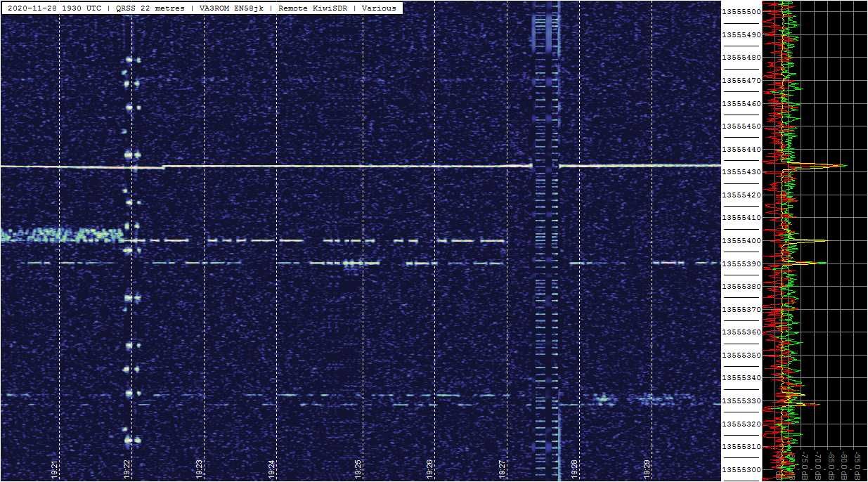The width and height of the screenshot is (868, 482).
Task: Select the 13555390 frequency axis label
Action: pos(741,263)
